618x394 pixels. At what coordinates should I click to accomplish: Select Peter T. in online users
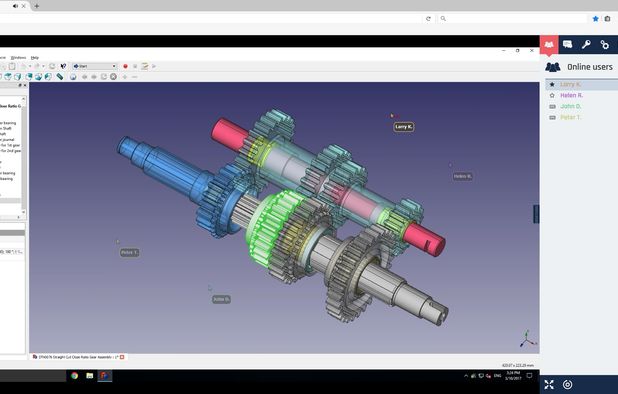click(570, 117)
